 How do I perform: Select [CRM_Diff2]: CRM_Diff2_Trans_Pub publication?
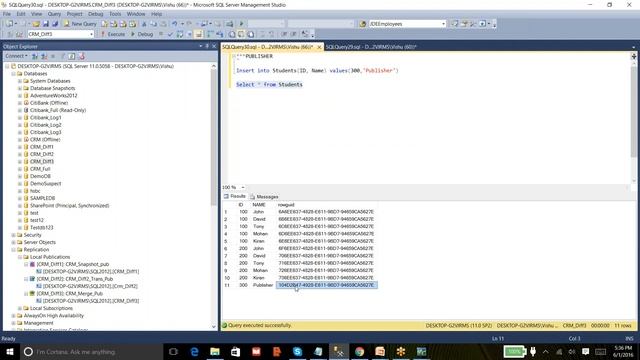point(75,279)
